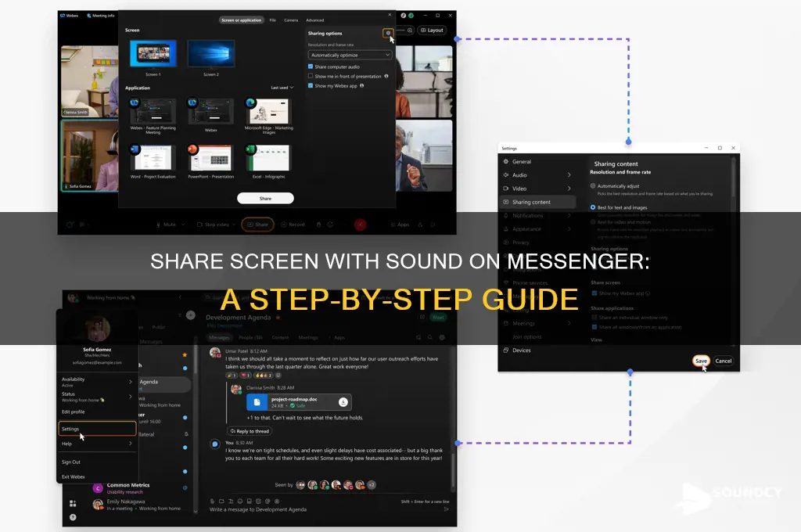The image size is (801, 532).
Task: Expand Help submenu in profile menu
Action: [x=131, y=444]
